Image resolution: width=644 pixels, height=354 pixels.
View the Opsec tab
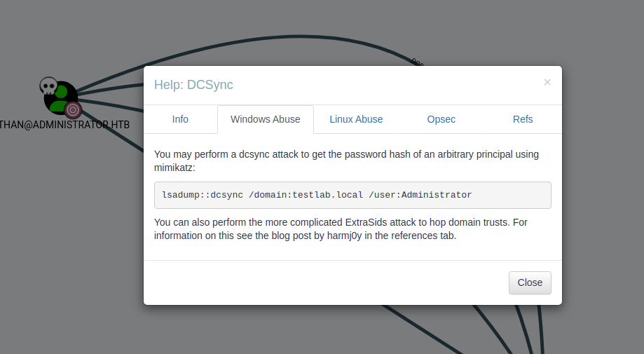(x=441, y=119)
